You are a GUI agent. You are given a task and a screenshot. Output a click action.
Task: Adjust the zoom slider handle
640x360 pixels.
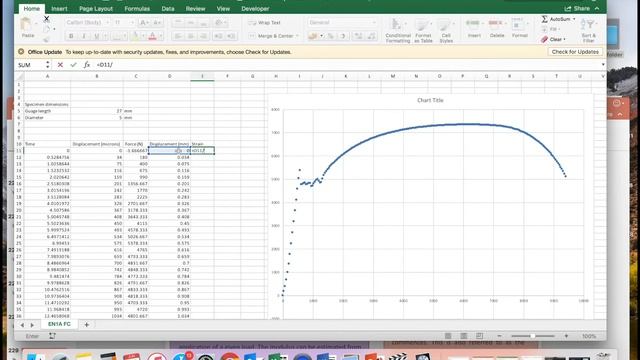pos(532,336)
